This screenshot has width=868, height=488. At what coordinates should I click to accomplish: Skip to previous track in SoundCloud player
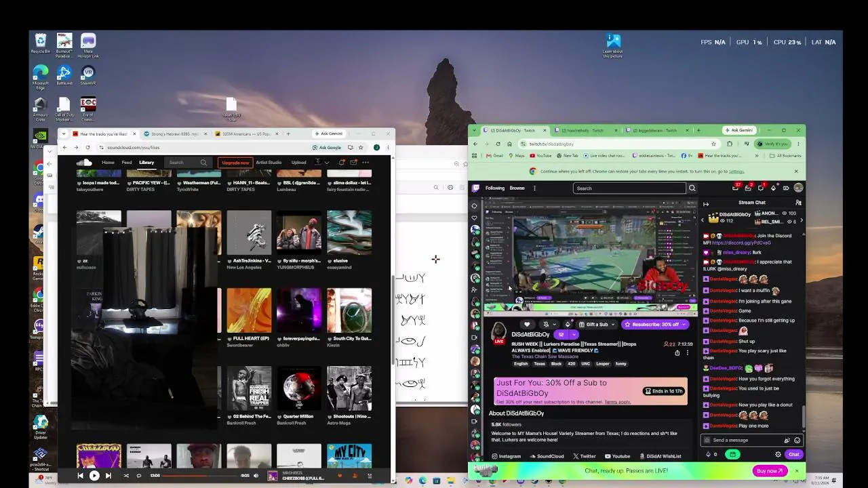tap(80, 476)
